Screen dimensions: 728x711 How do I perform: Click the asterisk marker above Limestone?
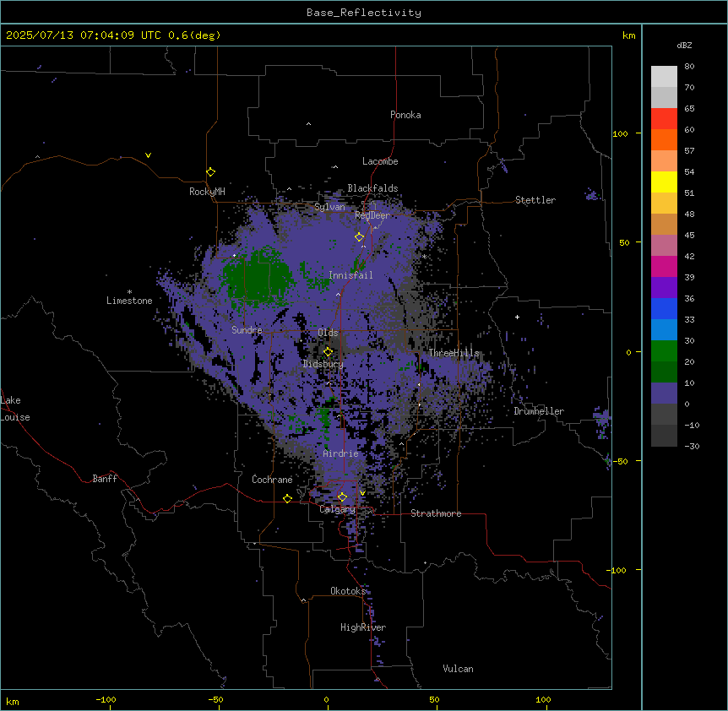tap(129, 292)
